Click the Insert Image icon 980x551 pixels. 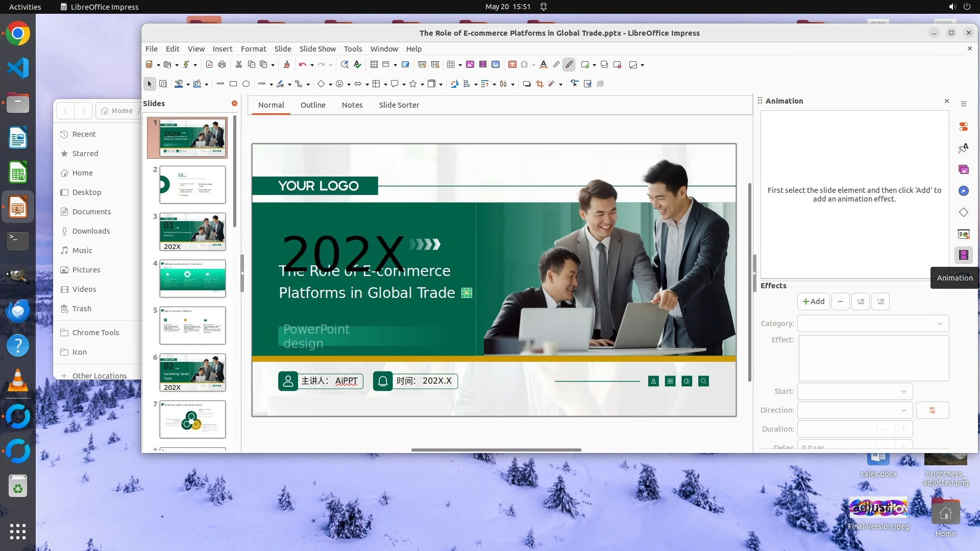click(x=470, y=65)
